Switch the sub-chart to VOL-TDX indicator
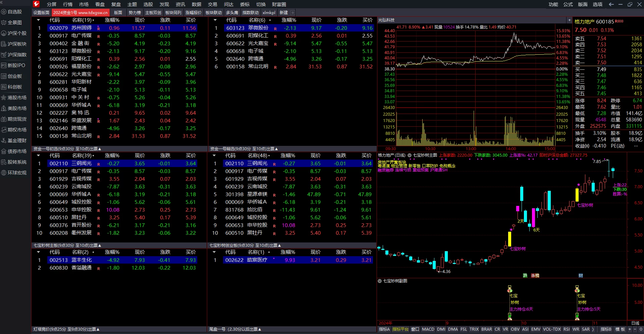Image resolution: width=644 pixels, height=334 pixels. 552,329
